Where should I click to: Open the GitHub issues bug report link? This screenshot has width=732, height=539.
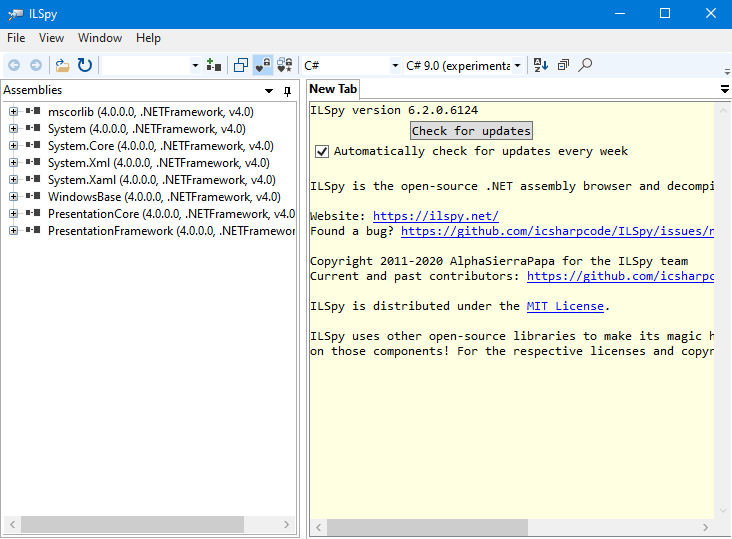click(x=557, y=231)
